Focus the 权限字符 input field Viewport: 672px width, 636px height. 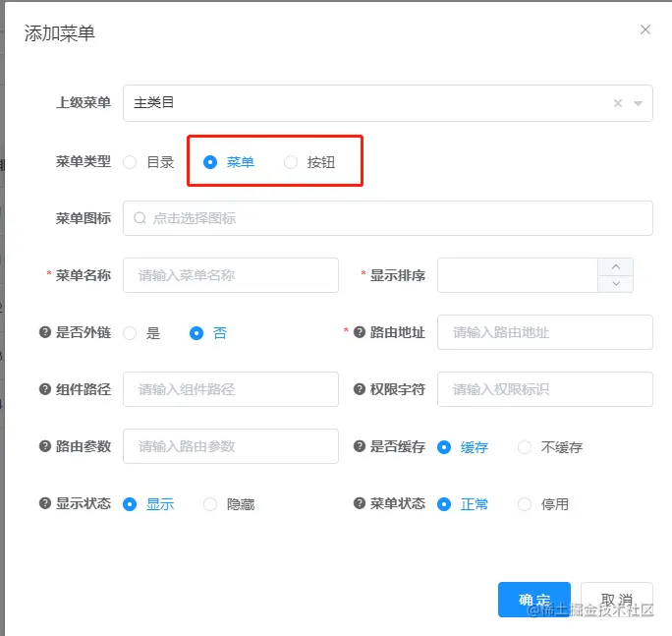(x=544, y=389)
